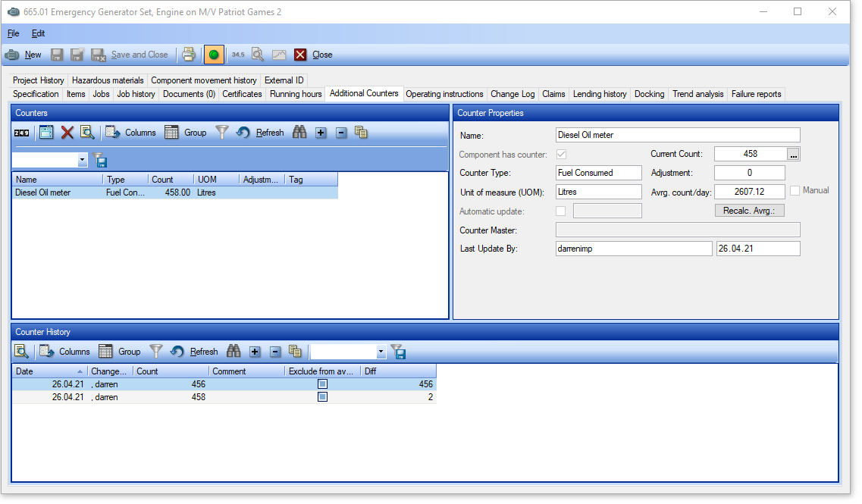Open the filter dropdown in Counter History

381,352
